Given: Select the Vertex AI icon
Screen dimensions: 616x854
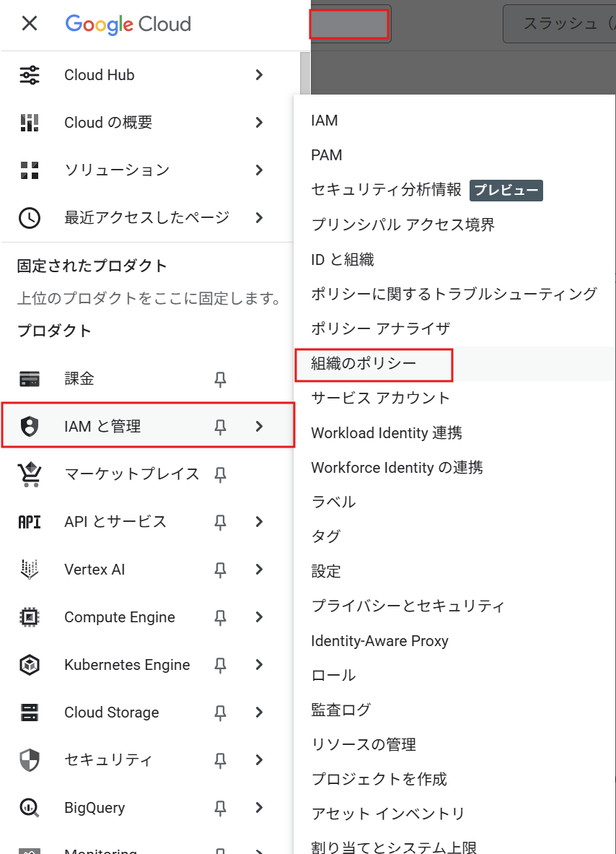Looking at the screenshot, I should click(29, 569).
